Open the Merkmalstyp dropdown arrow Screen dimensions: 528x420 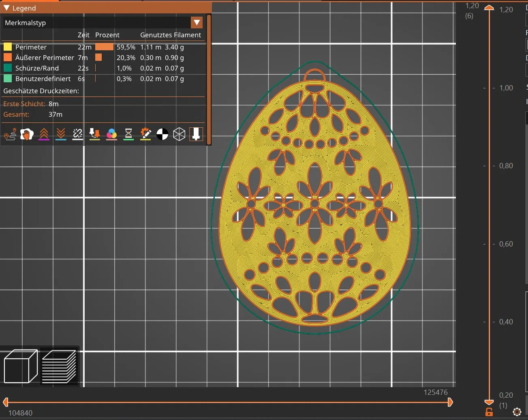[197, 23]
